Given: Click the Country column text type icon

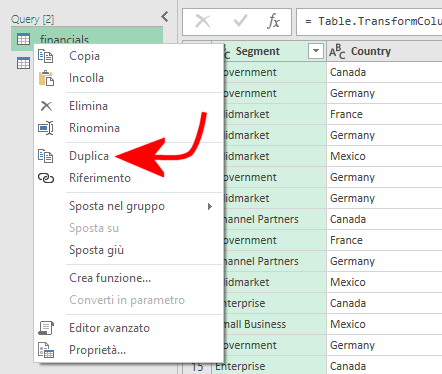Looking at the screenshot, I should (337, 51).
